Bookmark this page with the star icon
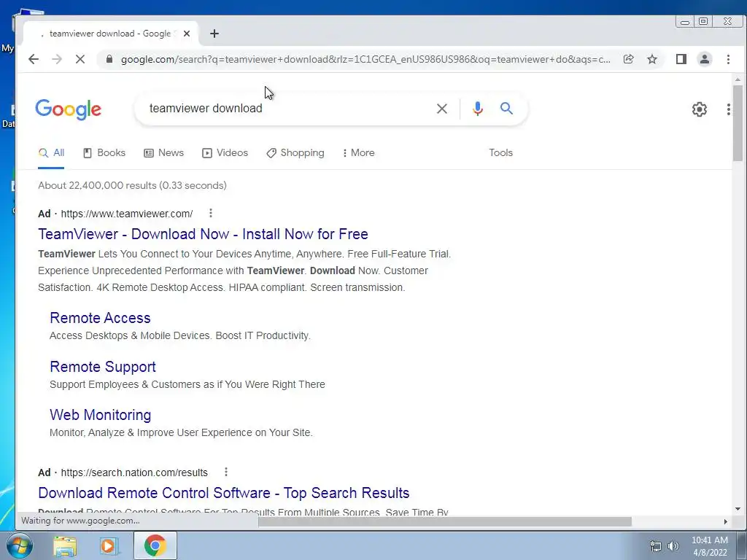This screenshot has width=747, height=560. click(x=652, y=59)
